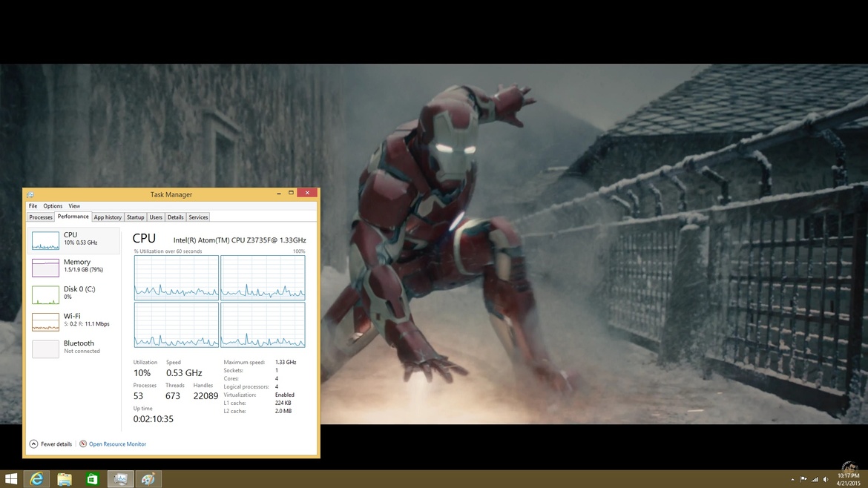Open the Paint taskbar icon

[x=148, y=479]
